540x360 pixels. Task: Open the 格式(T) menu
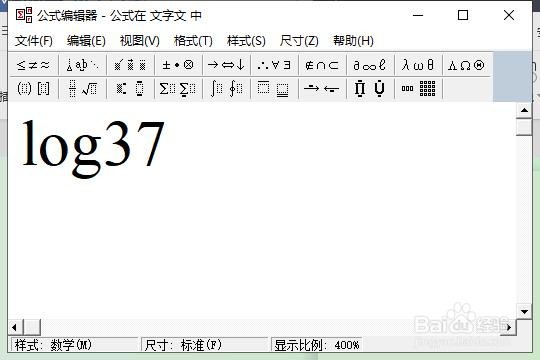coord(193,41)
